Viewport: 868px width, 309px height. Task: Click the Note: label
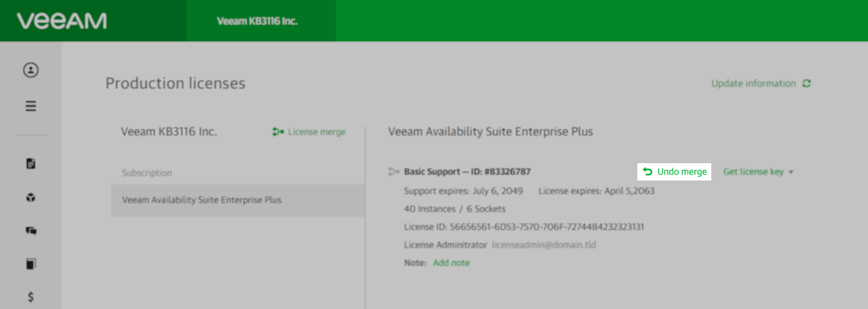(415, 263)
